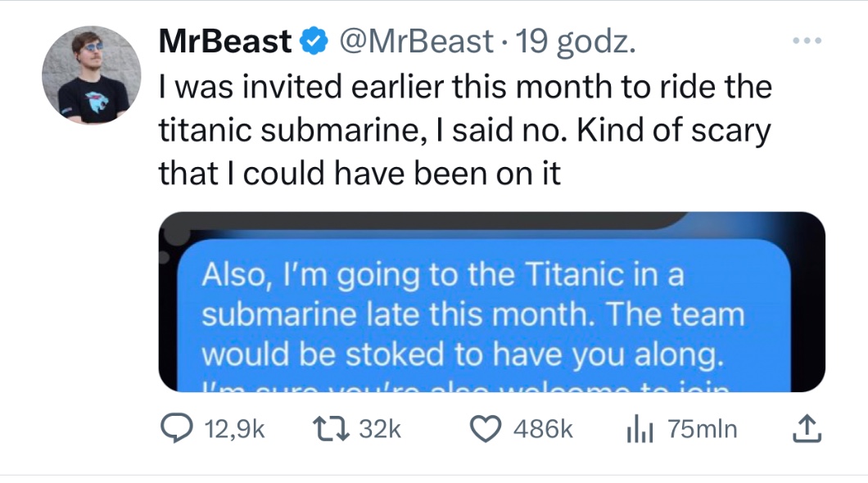868x483 pixels.
Task: Click the bold MrBeast display name
Action: [x=224, y=41]
